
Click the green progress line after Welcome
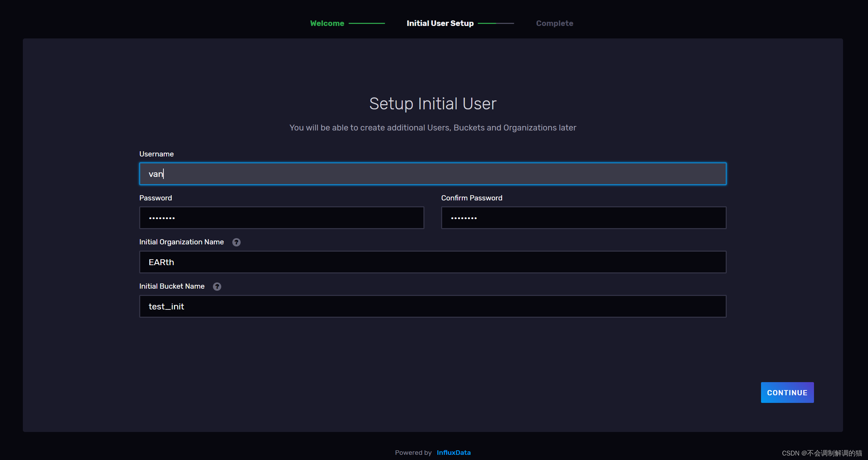click(x=367, y=24)
